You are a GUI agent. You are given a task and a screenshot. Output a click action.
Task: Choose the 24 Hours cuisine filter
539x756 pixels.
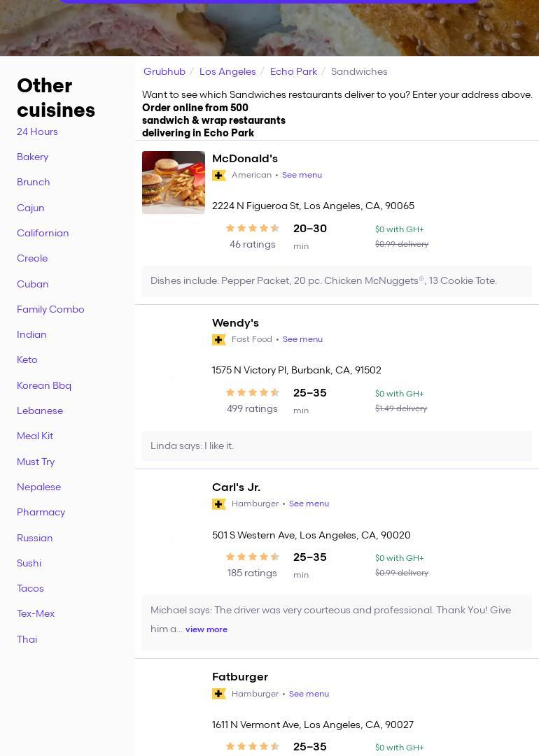(x=37, y=131)
